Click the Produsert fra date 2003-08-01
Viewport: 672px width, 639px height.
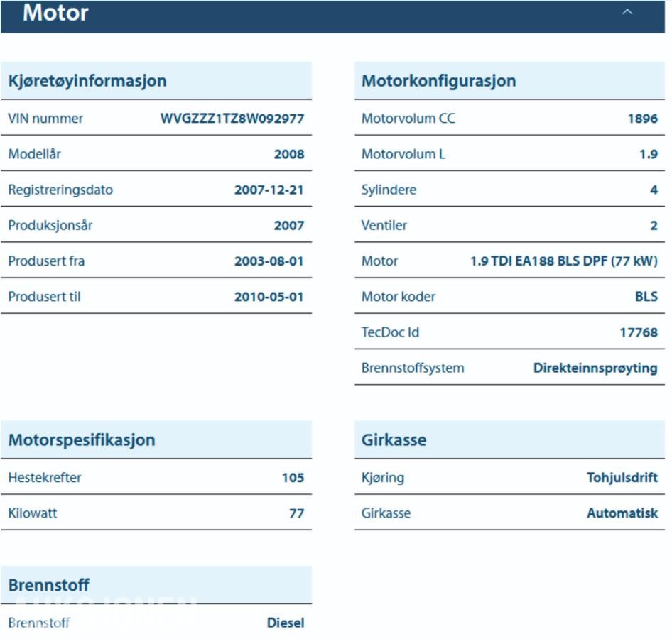[269, 261]
